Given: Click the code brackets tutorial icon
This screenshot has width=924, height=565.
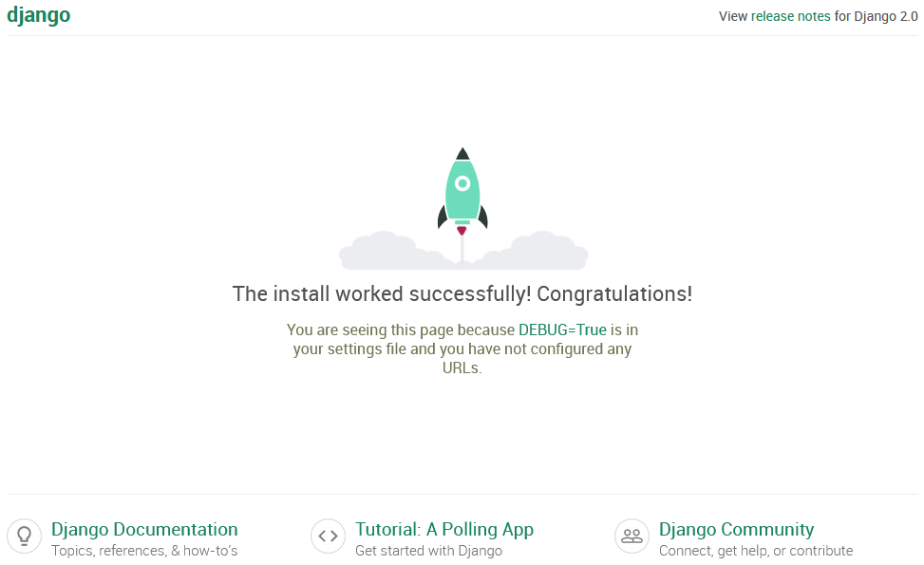Looking at the screenshot, I should 329,537.
